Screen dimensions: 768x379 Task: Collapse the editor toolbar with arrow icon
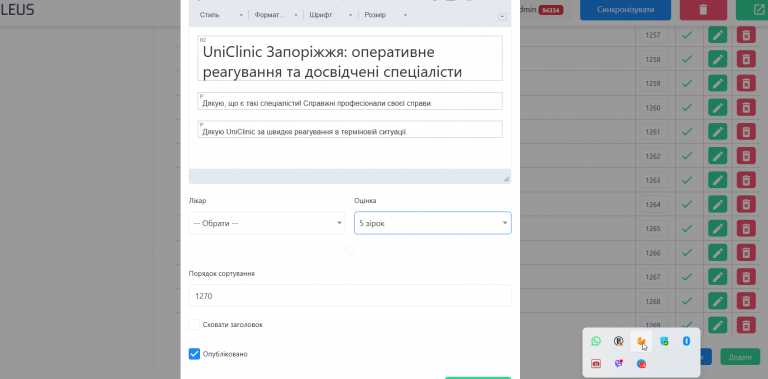(502, 17)
